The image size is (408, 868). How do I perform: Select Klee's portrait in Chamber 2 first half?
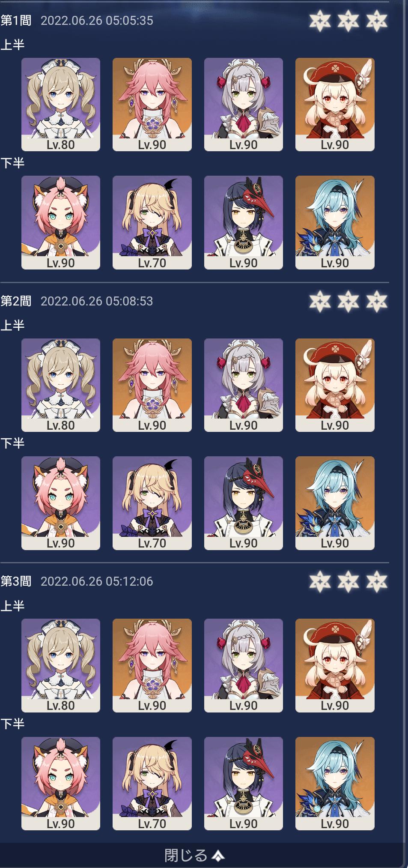335,385
